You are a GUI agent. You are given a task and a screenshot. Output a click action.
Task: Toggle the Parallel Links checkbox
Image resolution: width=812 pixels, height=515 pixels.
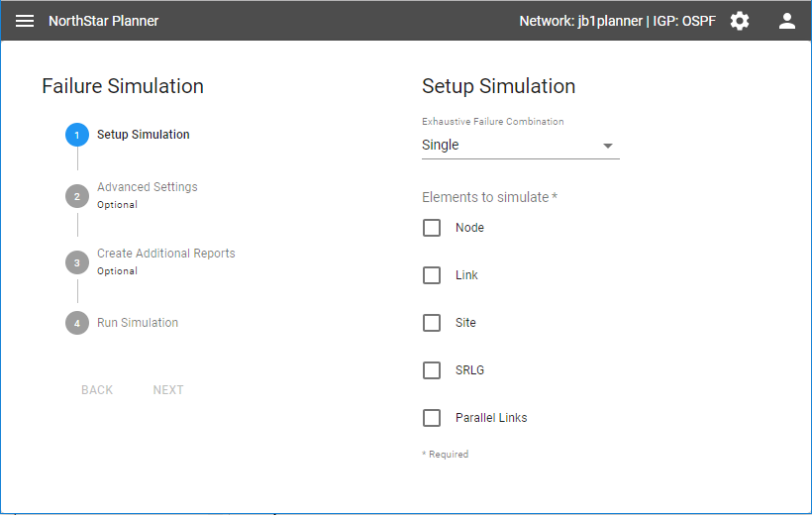pyautogui.click(x=432, y=418)
